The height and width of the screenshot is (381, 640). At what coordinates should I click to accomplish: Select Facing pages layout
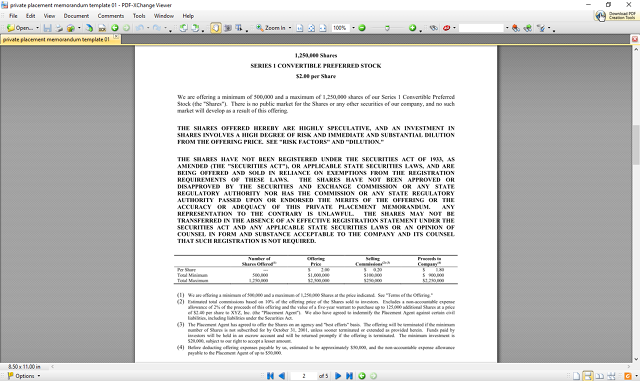[x=600, y=376]
